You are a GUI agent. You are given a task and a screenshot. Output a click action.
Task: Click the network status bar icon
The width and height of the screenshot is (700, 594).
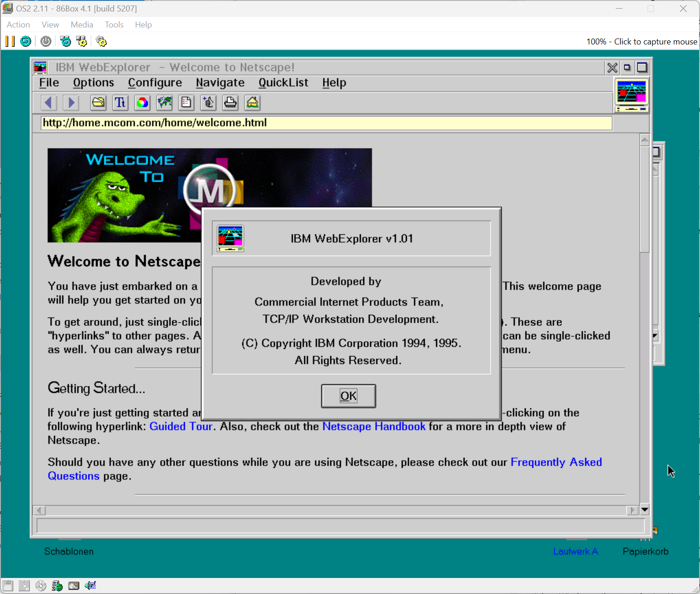click(57, 585)
